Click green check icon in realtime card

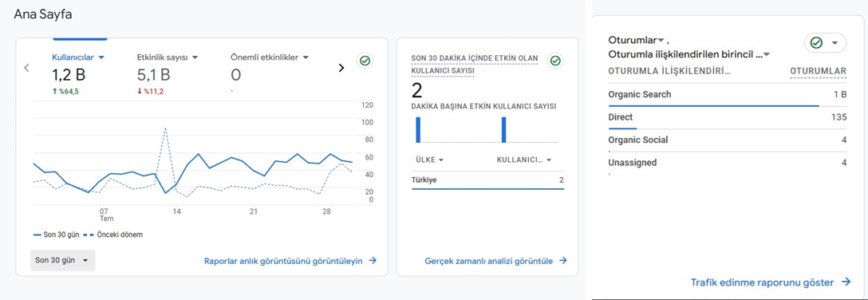(x=555, y=61)
